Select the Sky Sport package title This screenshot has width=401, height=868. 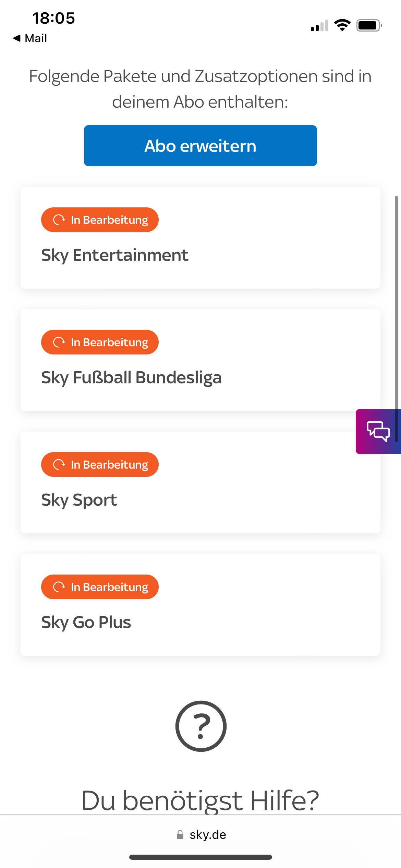79,500
